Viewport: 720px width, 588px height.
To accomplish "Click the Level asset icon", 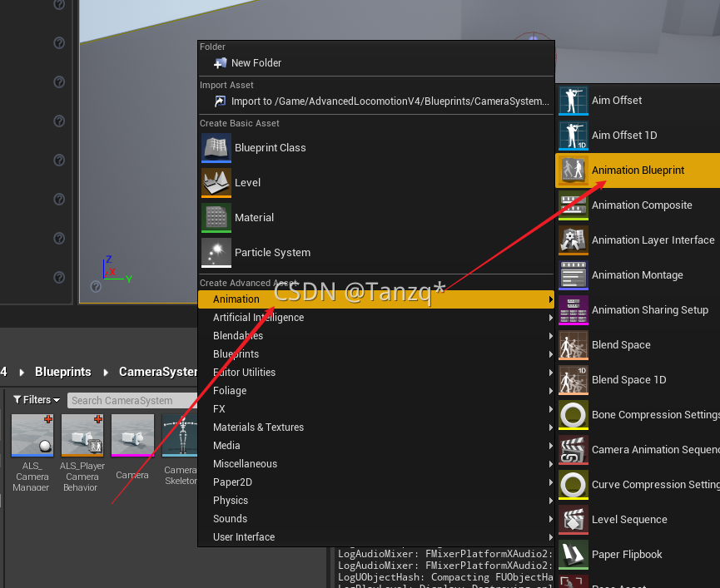I will click(216, 182).
